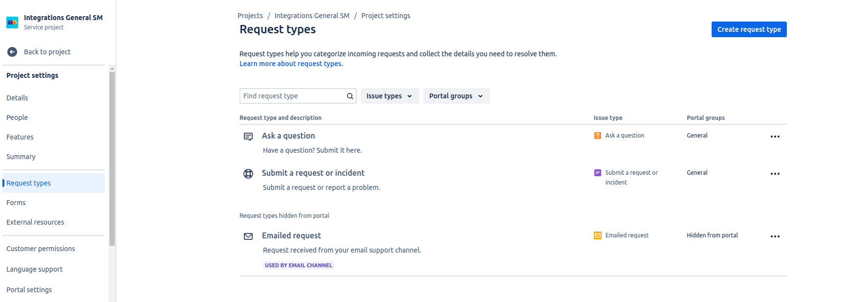This screenshot has height=302, width=868.
Task: Expand the Issue types filter dropdown
Action: (x=390, y=96)
